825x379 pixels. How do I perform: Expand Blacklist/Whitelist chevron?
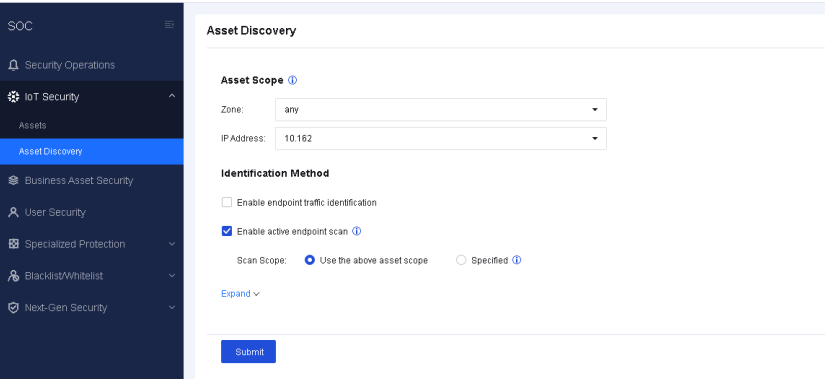pyautogui.click(x=172, y=275)
